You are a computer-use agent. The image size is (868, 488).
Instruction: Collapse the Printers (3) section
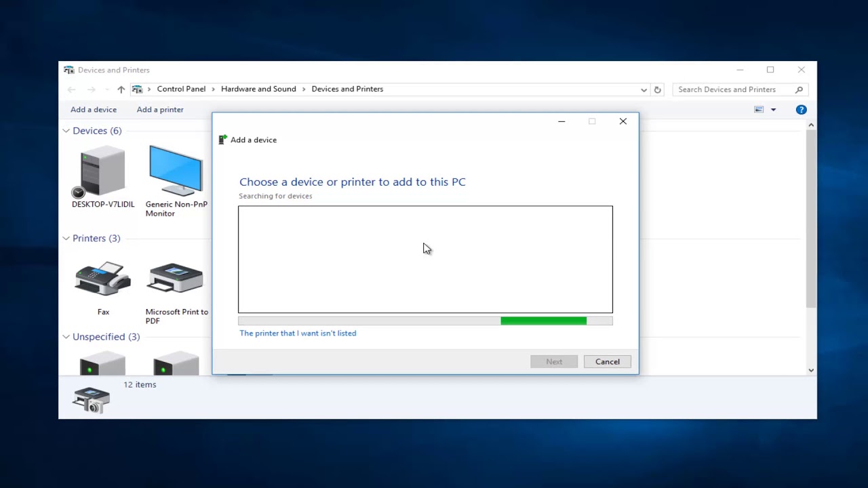66,238
